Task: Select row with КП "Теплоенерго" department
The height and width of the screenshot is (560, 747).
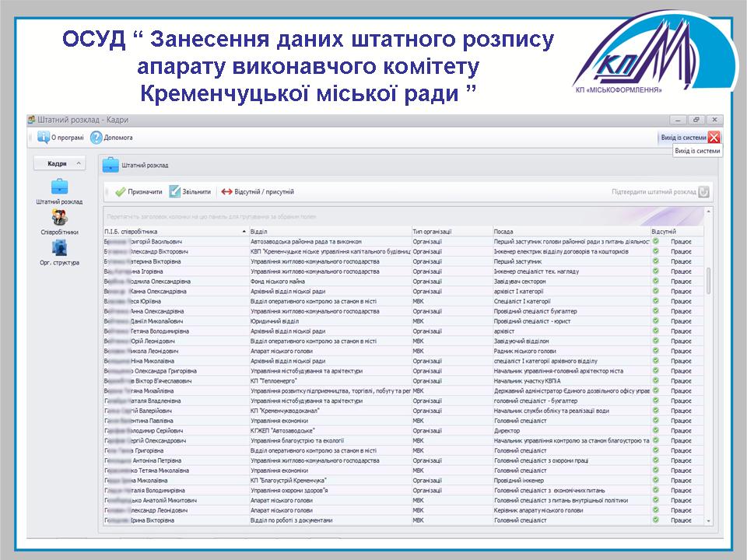Action: 327,381
